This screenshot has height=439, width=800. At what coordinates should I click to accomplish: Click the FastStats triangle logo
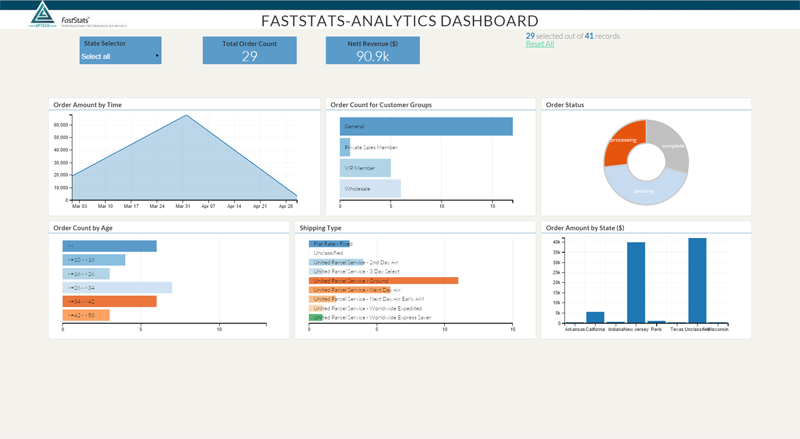pyautogui.click(x=41, y=14)
